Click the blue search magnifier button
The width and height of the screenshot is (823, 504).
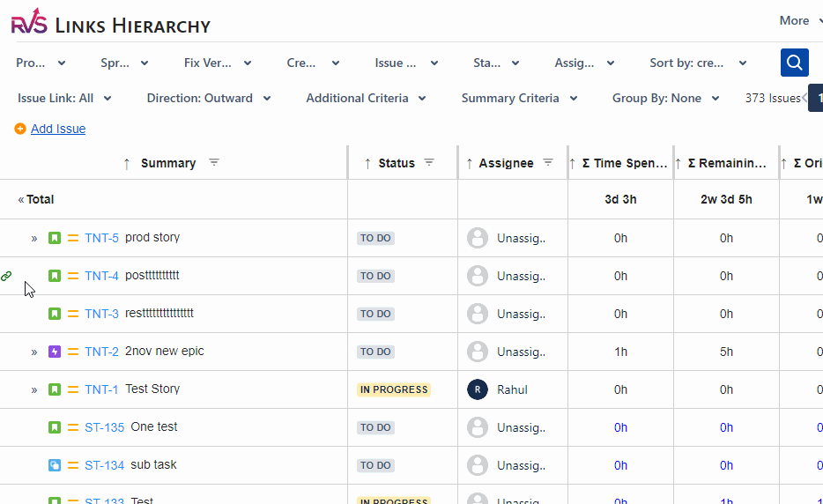click(794, 63)
